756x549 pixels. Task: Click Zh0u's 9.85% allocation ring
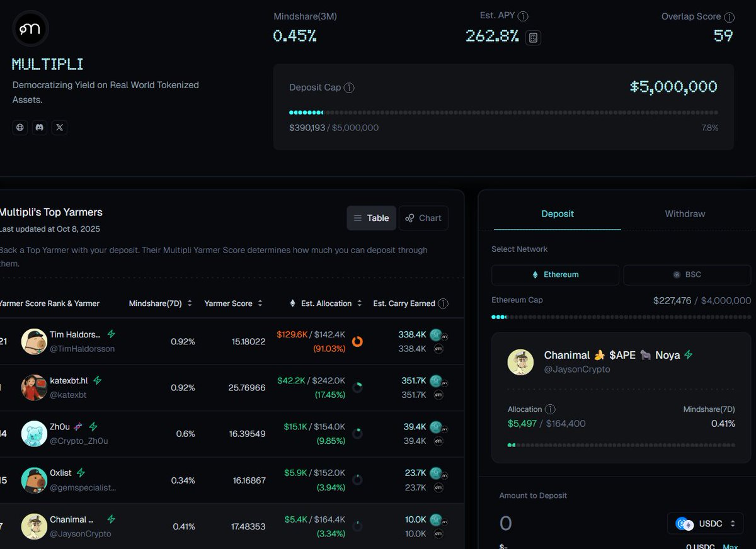[357, 434]
